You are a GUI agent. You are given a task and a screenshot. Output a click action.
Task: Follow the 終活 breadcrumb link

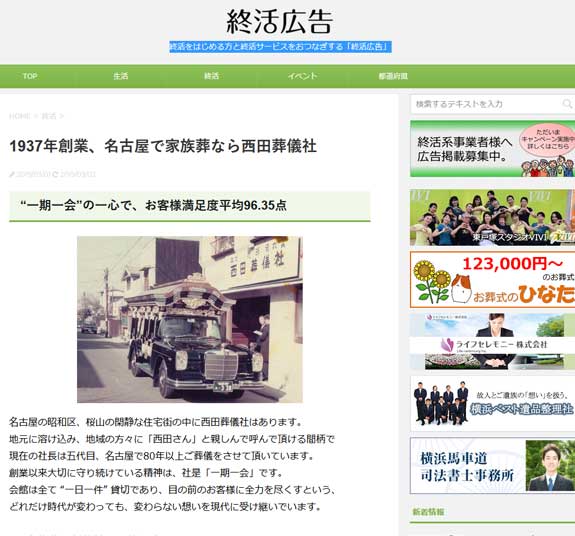(49, 116)
